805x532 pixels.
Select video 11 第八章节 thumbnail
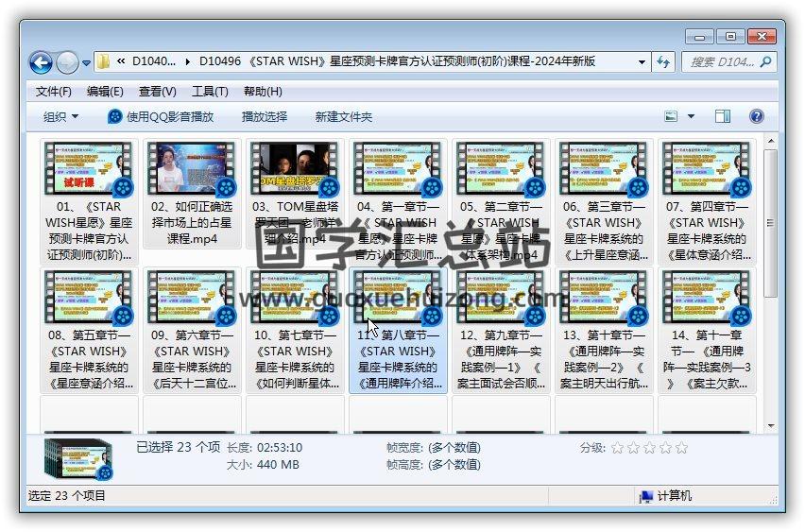[398, 297]
